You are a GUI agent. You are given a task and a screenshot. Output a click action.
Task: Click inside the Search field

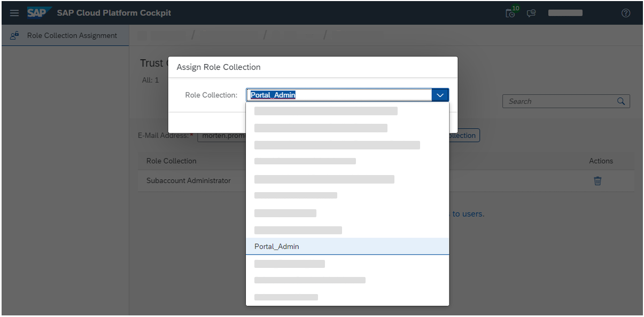556,101
